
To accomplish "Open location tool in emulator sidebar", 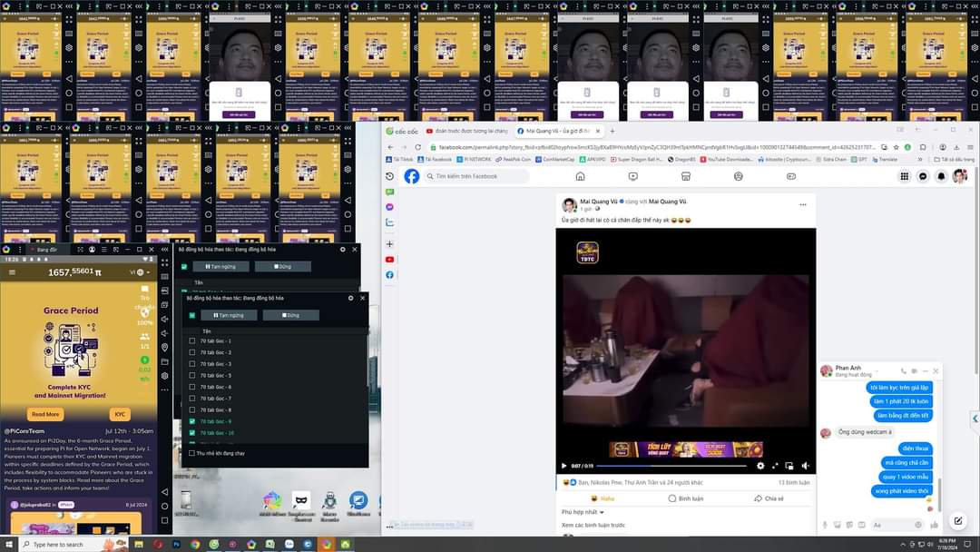I will click(x=164, y=347).
